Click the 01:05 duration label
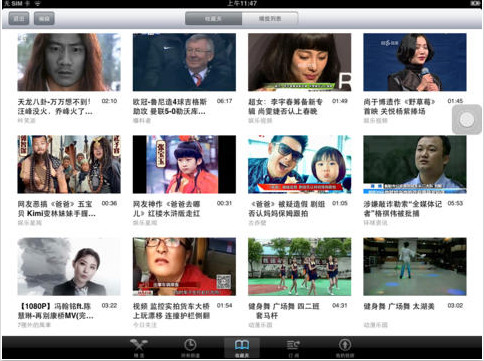The height and width of the screenshot is (361, 484). [340, 203]
